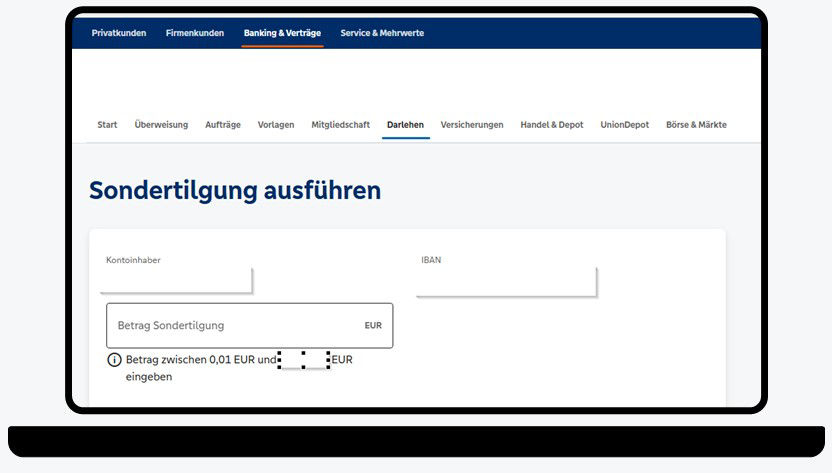Select the Banking & Verträge top menu
The height and width of the screenshot is (473, 832).
pyautogui.click(x=282, y=33)
